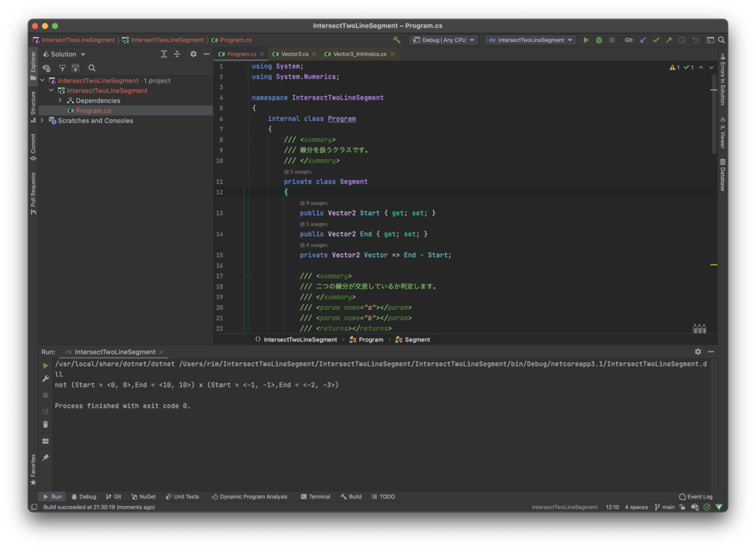756x549 pixels.
Task: Click the editor vertical scrollbar
Action: [x=714, y=113]
